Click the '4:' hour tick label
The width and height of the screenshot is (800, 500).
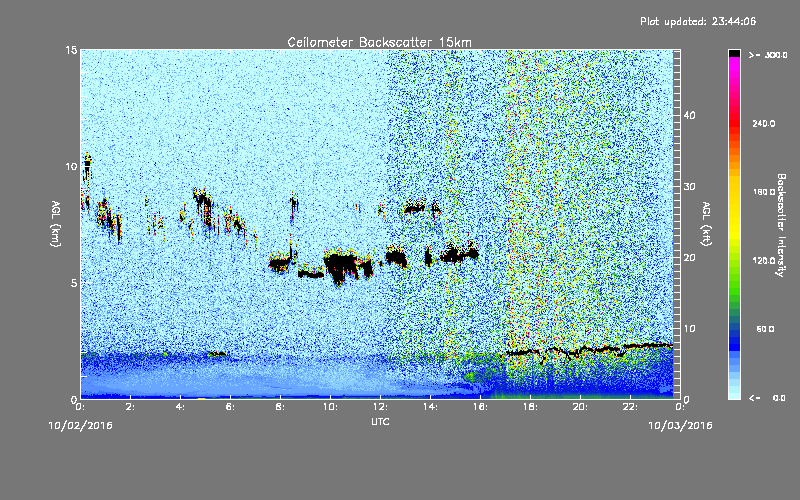181,407
